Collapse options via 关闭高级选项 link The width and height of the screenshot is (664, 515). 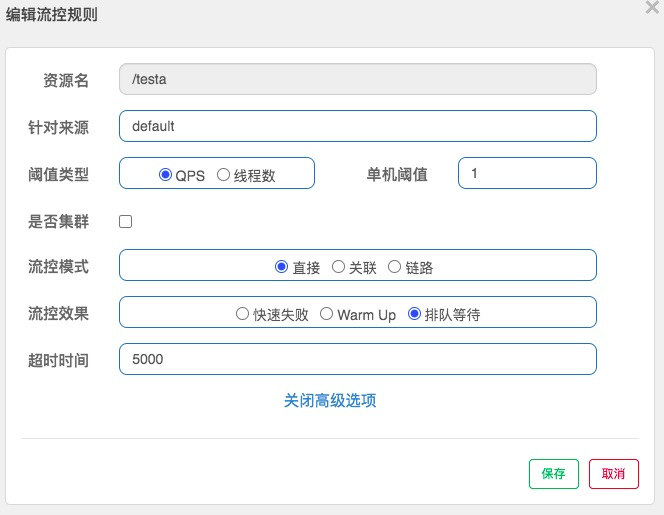(330, 401)
